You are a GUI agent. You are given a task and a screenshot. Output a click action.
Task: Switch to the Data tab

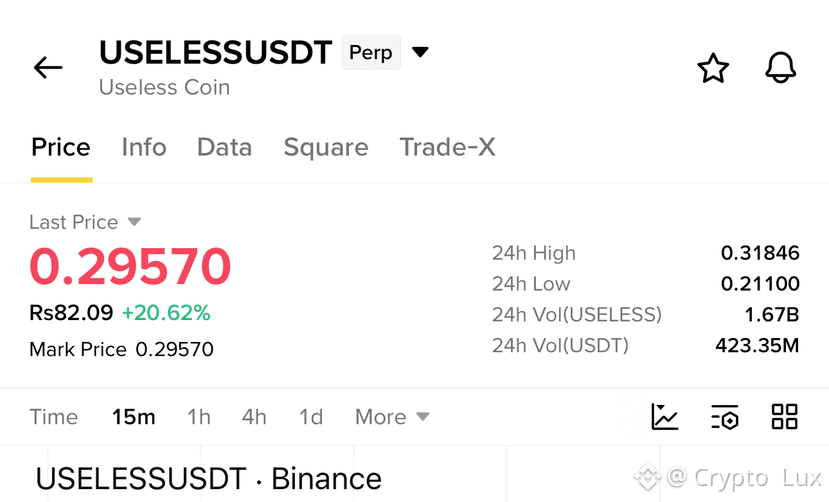tap(224, 147)
